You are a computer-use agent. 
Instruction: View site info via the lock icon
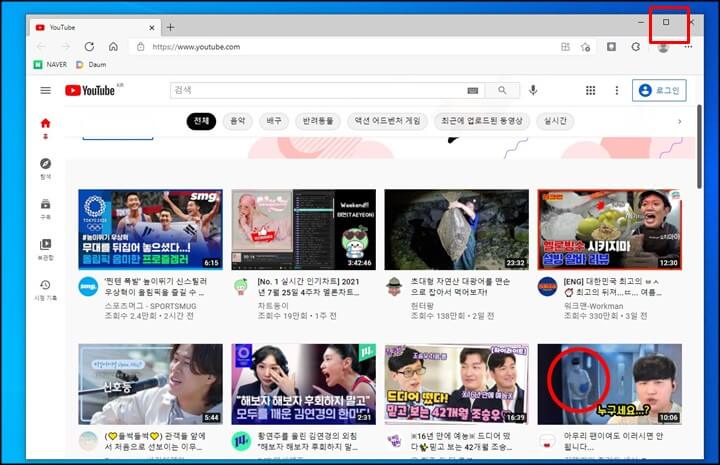[x=141, y=47]
